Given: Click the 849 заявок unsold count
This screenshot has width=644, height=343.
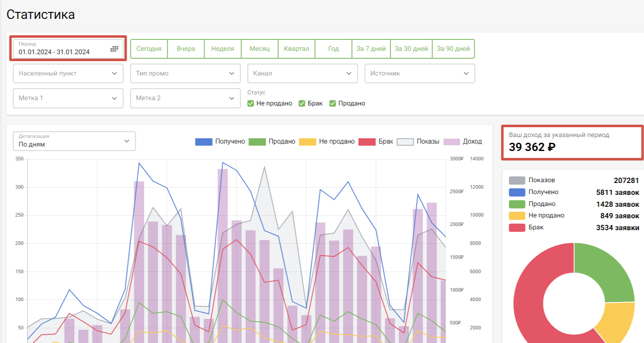Looking at the screenshot, I should 620,216.
